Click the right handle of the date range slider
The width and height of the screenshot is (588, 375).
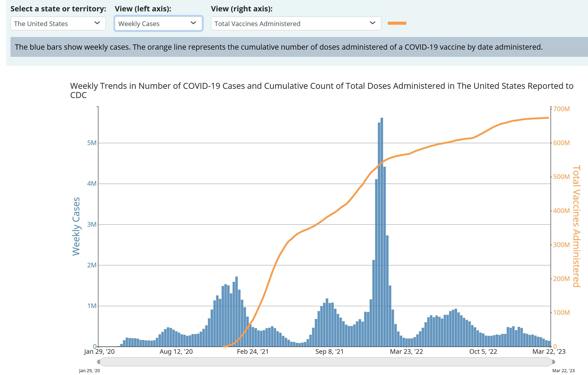point(553,362)
